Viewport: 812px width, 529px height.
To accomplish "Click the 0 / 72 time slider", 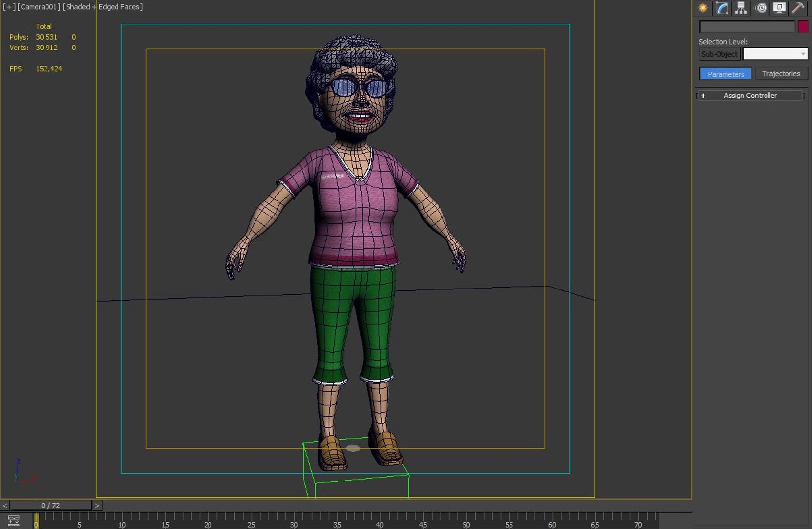I will coord(50,505).
